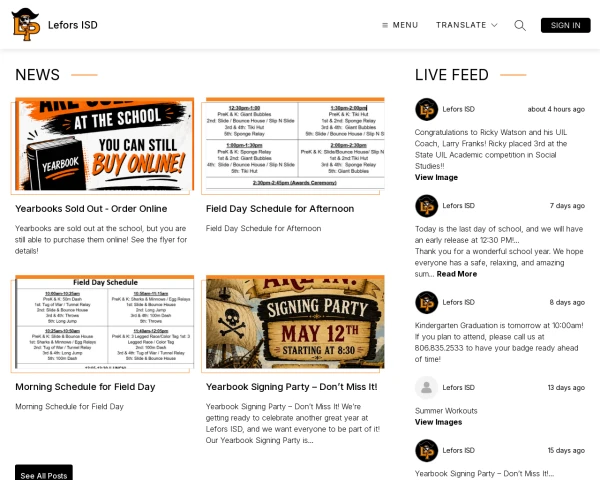The height and width of the screenshot is (480, 600).
Task: Open the afternoon Field Day schedule thumbnail
Action: click(295, 144)
